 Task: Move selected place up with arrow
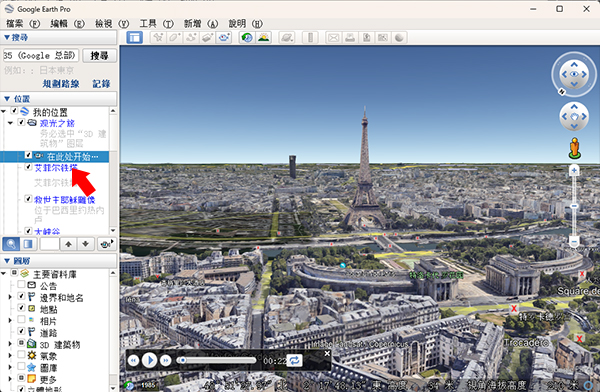(x=68, y=243)
